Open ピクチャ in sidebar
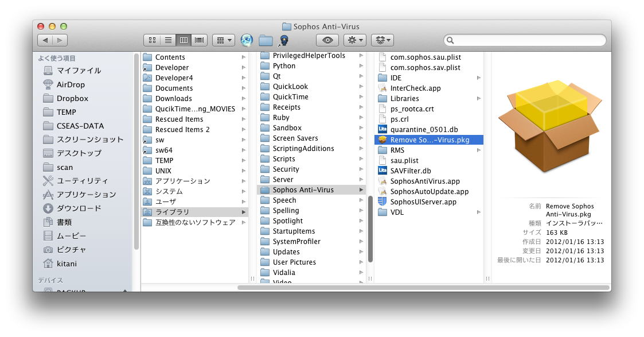The height and width of the screenshot is (337, 644). pos(72,250)
